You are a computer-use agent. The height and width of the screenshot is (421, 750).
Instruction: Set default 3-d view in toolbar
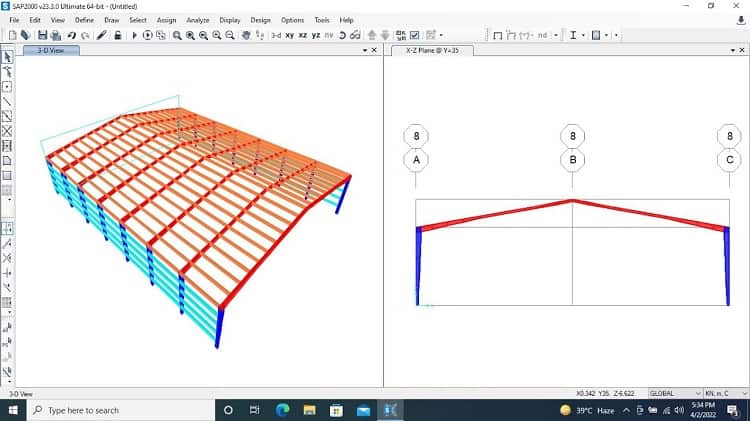276,35
